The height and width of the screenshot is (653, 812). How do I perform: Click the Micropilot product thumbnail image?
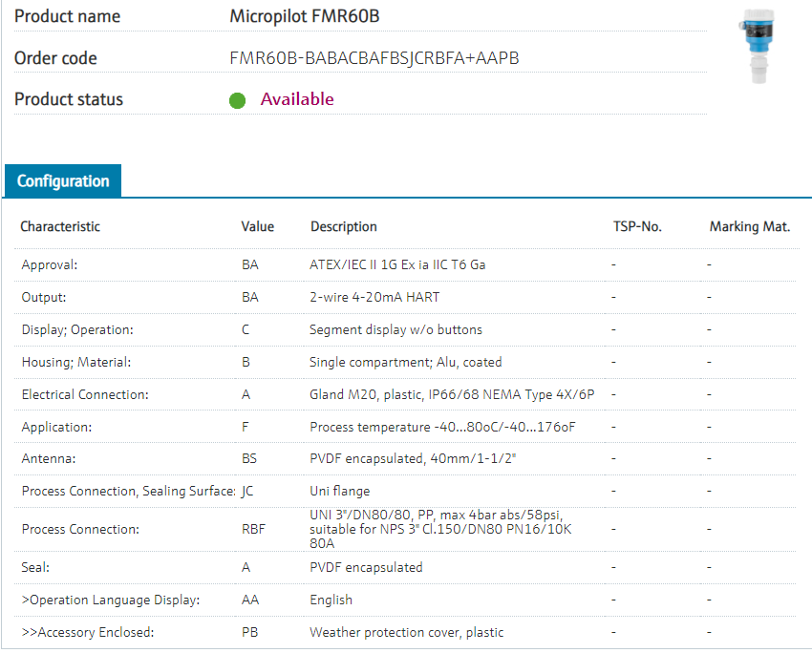(x=758, y=45)
